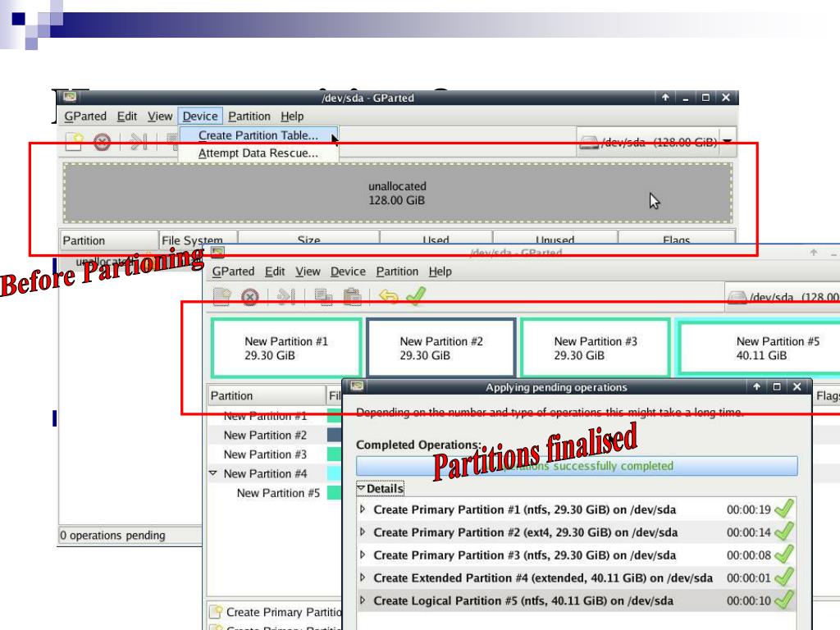Click Undo last operation arrow icon

[388, 296]
